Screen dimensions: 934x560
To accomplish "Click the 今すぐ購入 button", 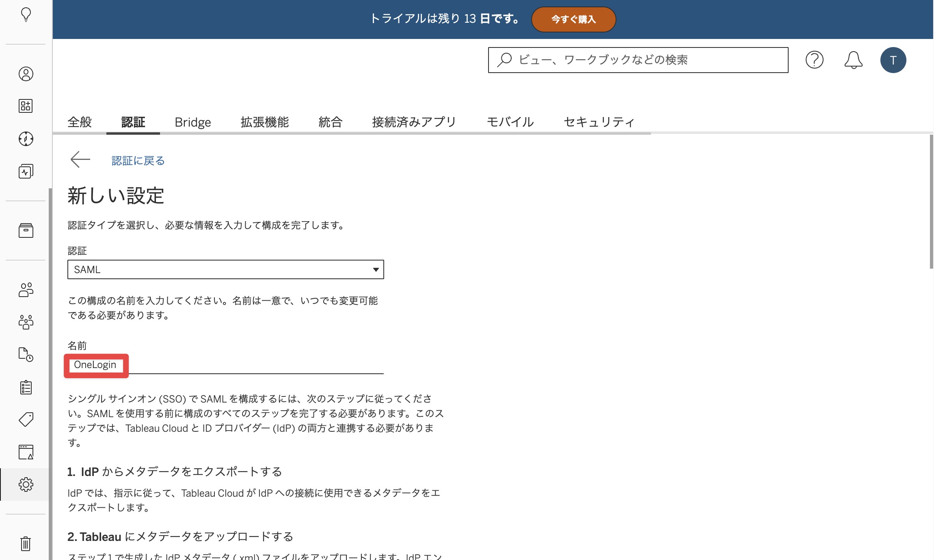I will 573,19.
